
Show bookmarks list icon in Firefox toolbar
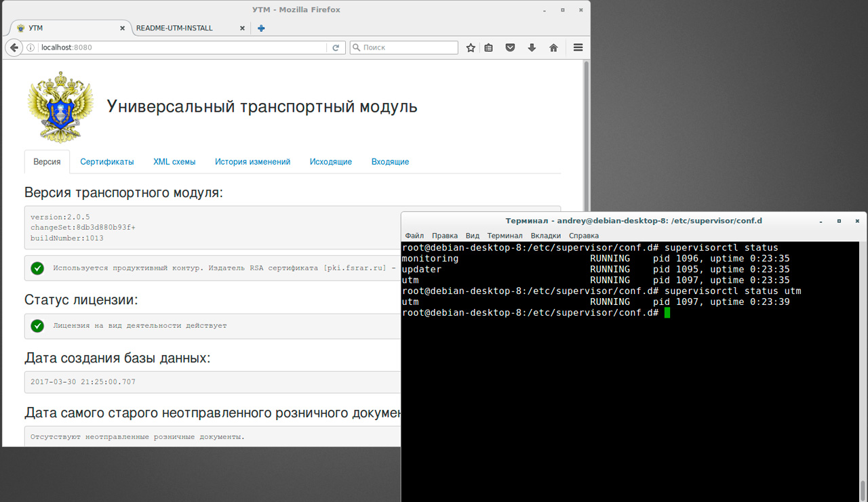[x=488, y=48]
